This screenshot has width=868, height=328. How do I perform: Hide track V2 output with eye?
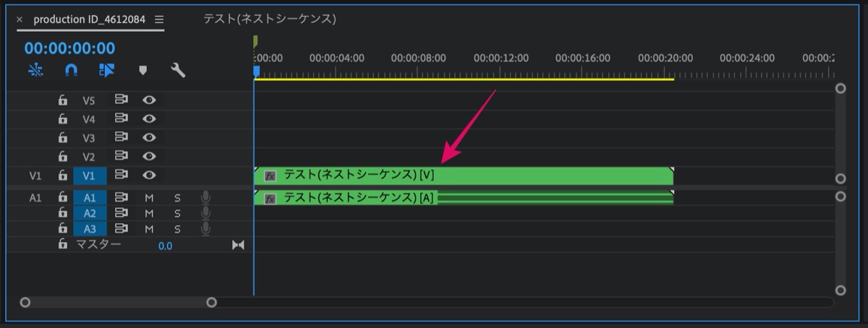pos(149,157)
